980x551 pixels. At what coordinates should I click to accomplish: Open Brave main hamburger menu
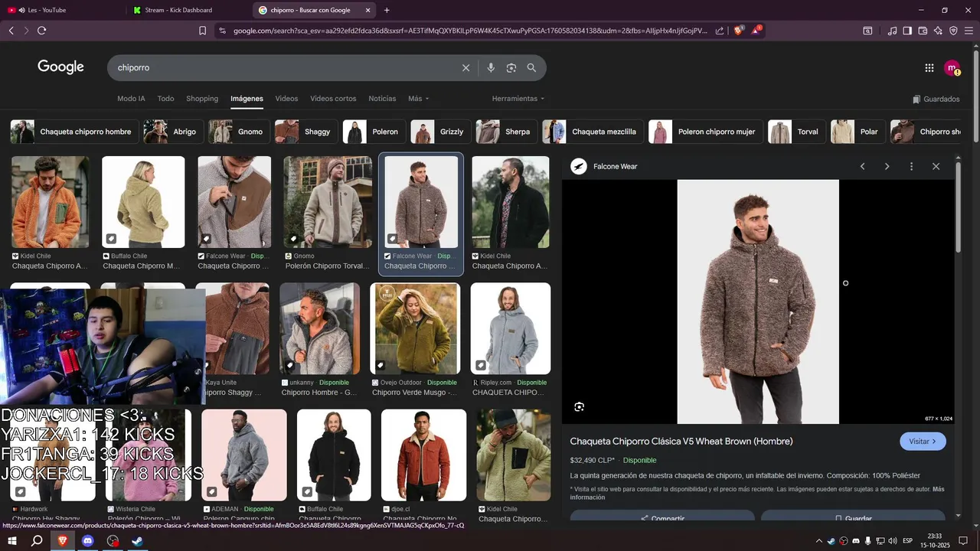[969, 31]
